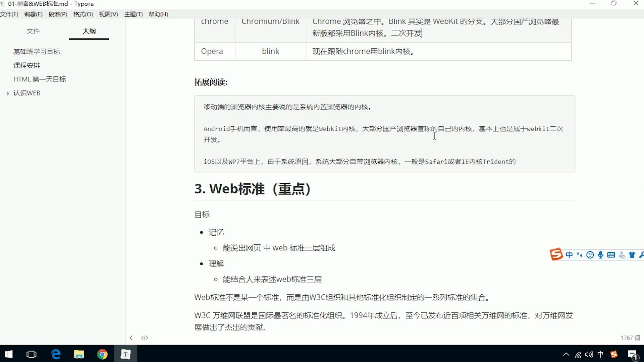Open 帮助(H) menu
644x362 pixels.
point(158,14)
